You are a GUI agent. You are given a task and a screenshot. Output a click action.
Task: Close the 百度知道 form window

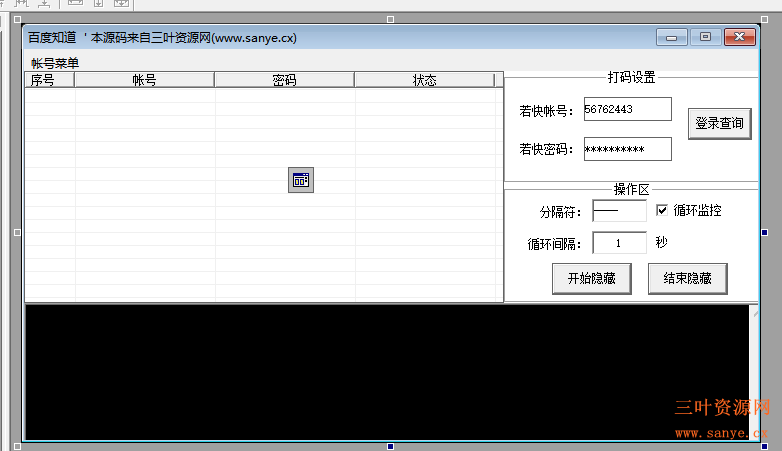click(x=740, y=37)
